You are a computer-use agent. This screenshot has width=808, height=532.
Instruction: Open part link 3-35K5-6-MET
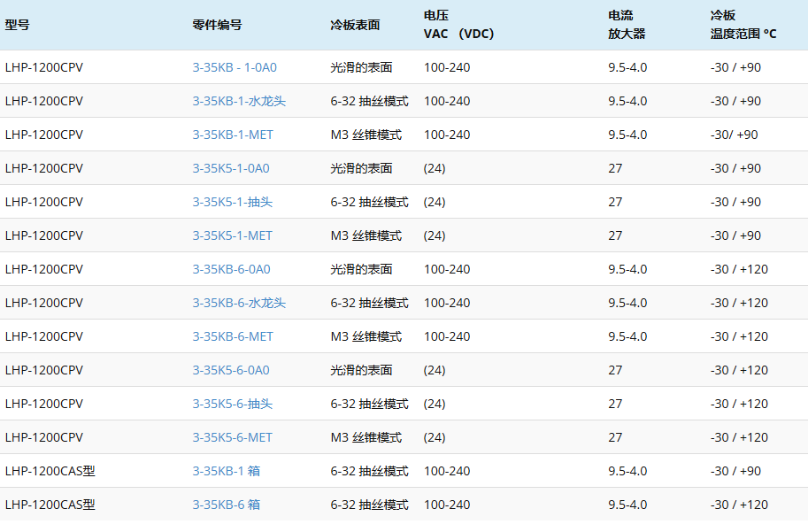233,437
